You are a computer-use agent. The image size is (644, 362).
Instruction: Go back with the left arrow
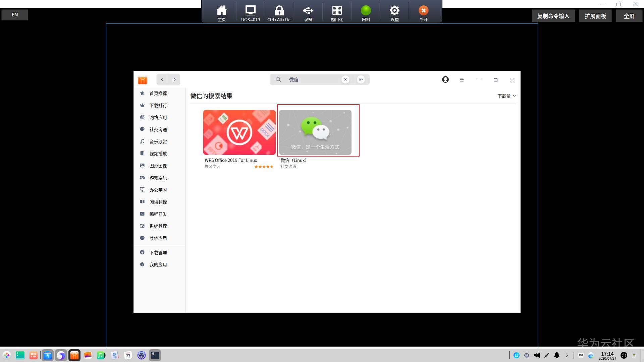[162, 79]
